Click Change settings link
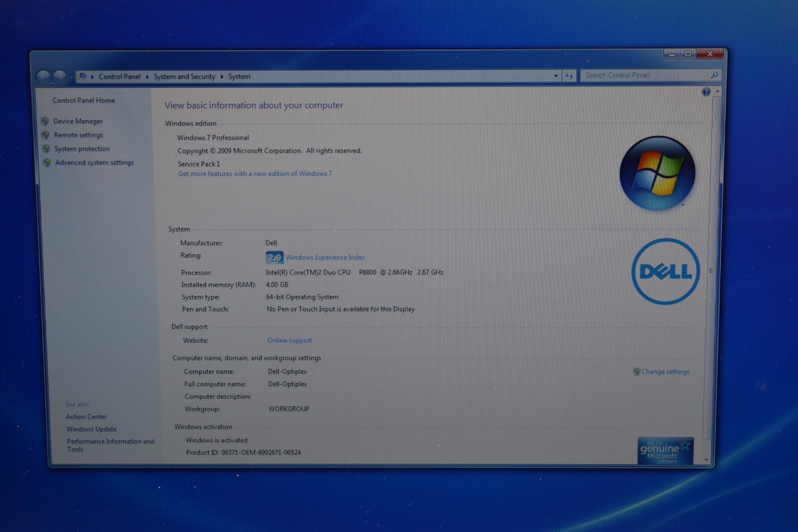Screen dimensions: 798x532 pos(665,371)
